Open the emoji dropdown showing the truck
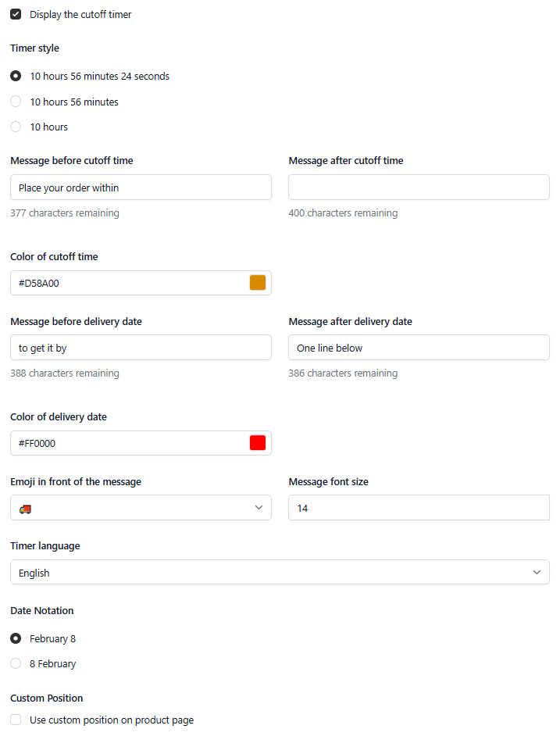Viewport: 560px width, 736px height. coord(141,507)
